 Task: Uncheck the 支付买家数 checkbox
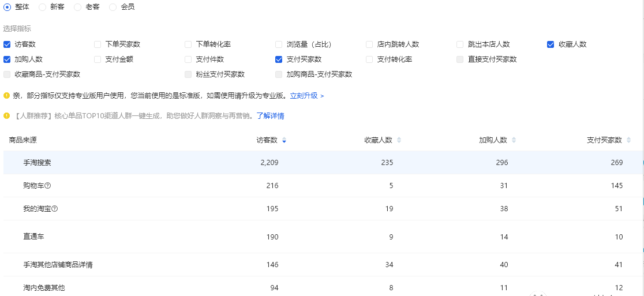(279, 59)
